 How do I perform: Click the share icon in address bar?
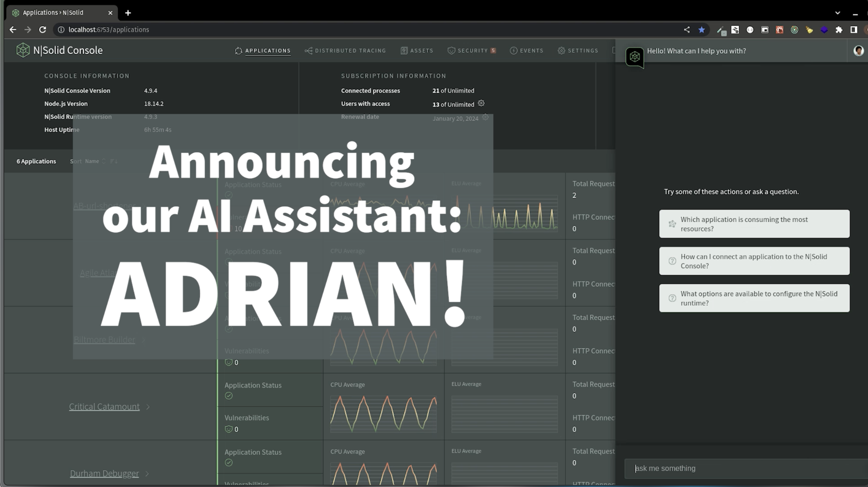point(686,30)
